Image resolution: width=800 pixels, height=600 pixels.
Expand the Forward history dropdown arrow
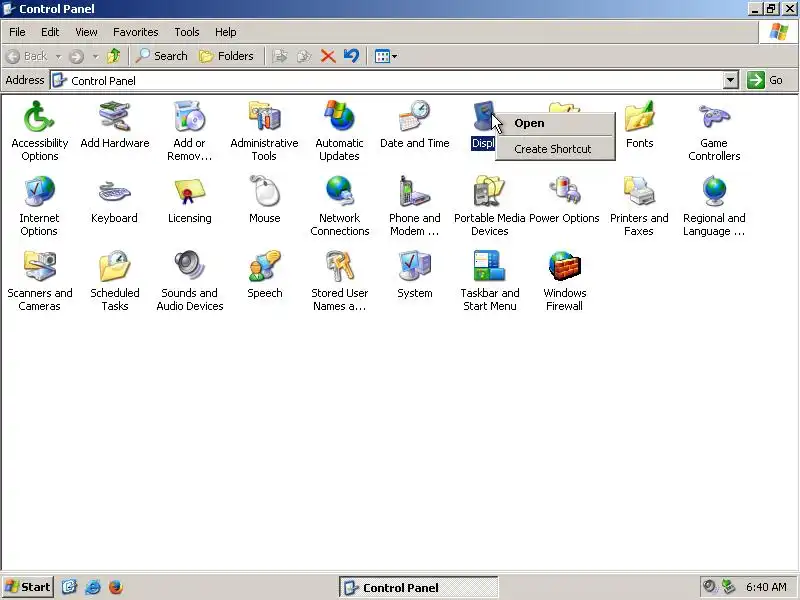(x=95, y=56)
